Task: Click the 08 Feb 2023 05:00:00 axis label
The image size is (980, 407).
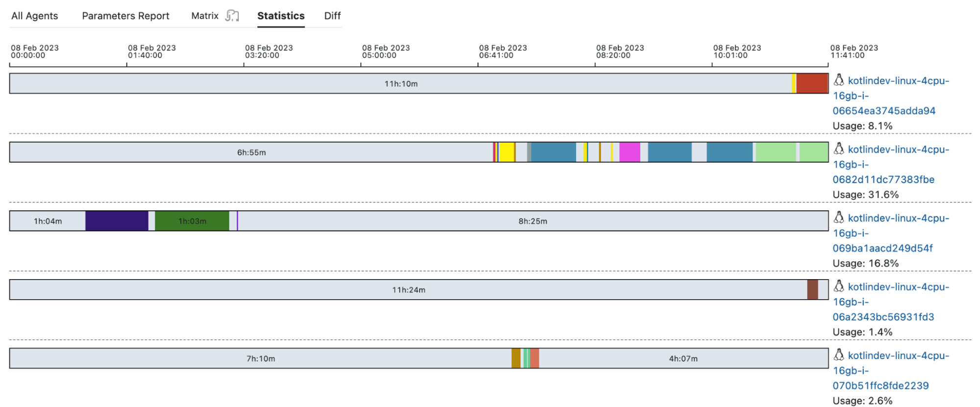Action: point(386,51)
